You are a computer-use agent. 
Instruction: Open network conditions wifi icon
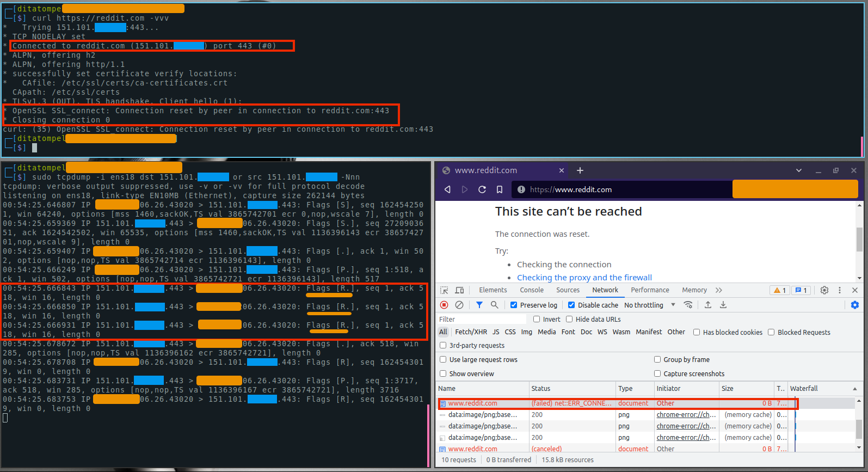[x=688, y=305]
